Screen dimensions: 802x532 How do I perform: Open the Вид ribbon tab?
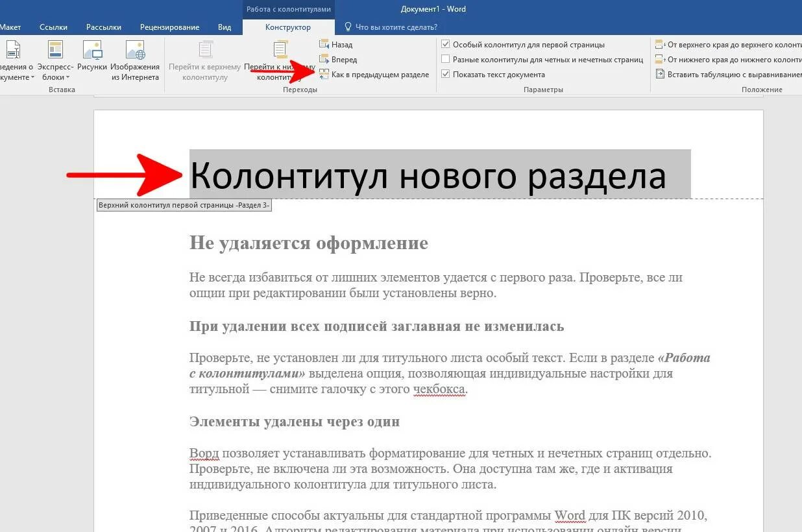[x=225, y=27]
